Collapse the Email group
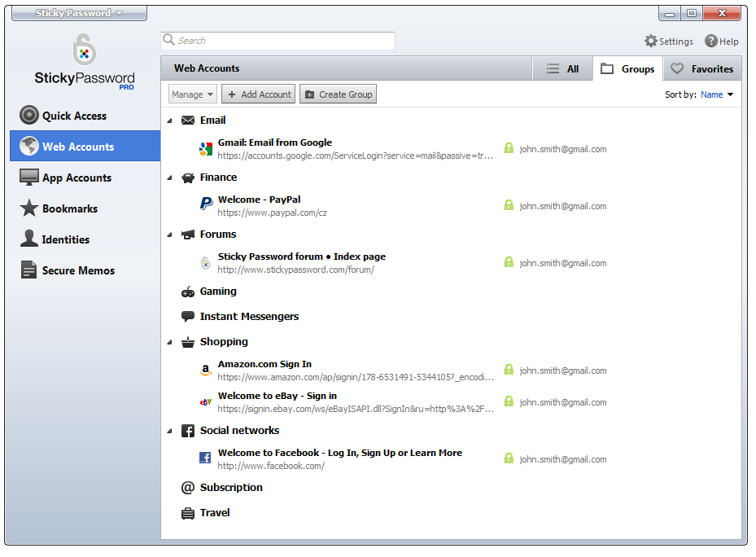 tap(170, 121)
